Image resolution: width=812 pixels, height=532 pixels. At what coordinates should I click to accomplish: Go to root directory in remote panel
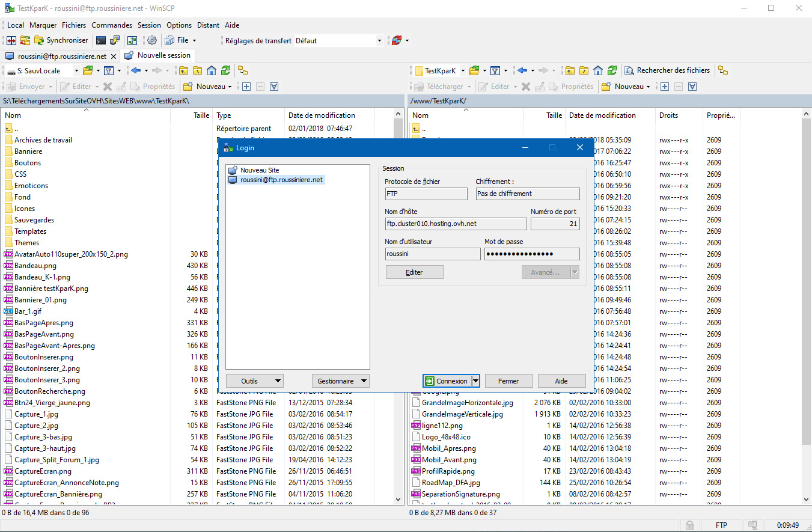[x=584, y=70]
